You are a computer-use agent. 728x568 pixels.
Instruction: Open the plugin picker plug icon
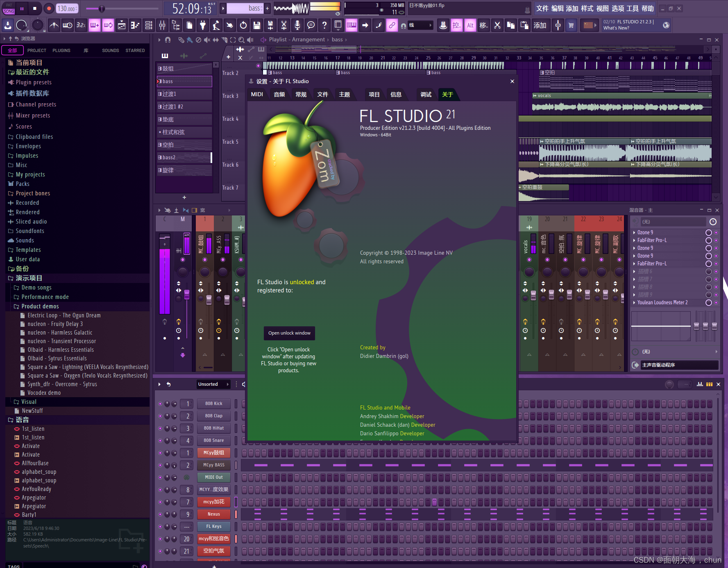203,25
